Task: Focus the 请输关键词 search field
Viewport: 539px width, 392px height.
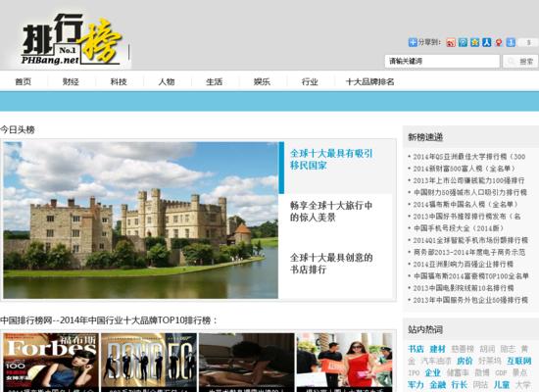Action: click(442, 61)
